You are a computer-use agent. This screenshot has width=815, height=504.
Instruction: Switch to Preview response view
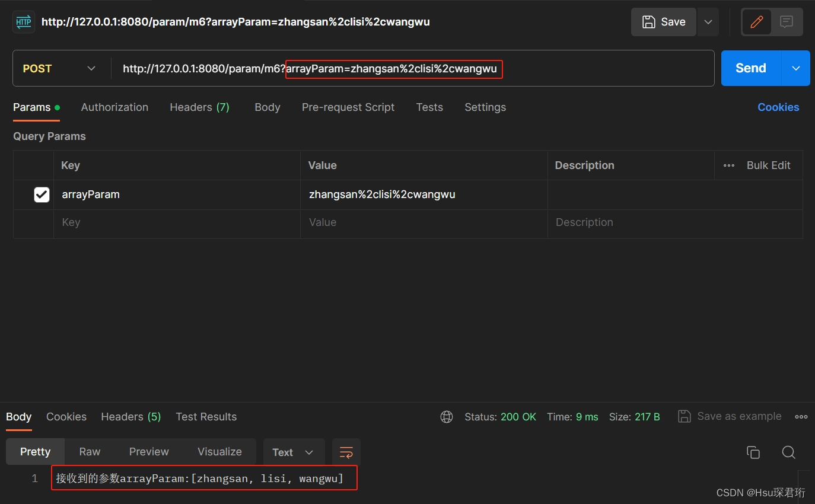coord(149,452)
